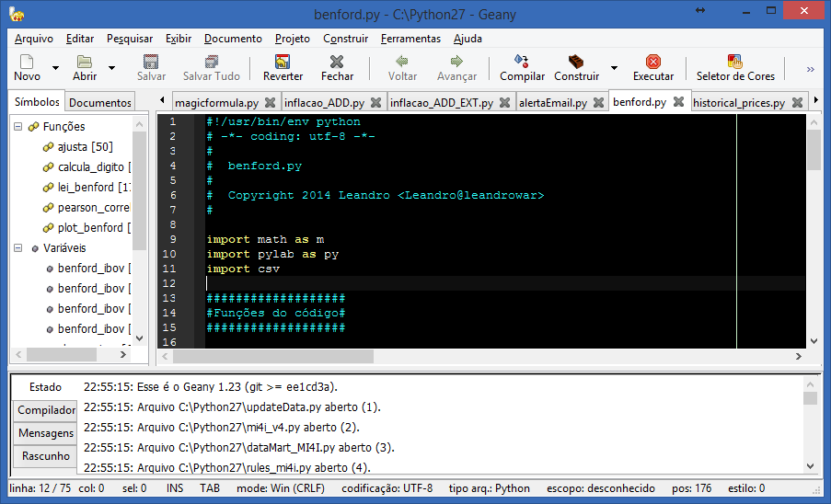Image resolution: width=831 pixels, height=504 pixels.
Task: Select the lei_benford function symbol
Action: pos(94,188)
